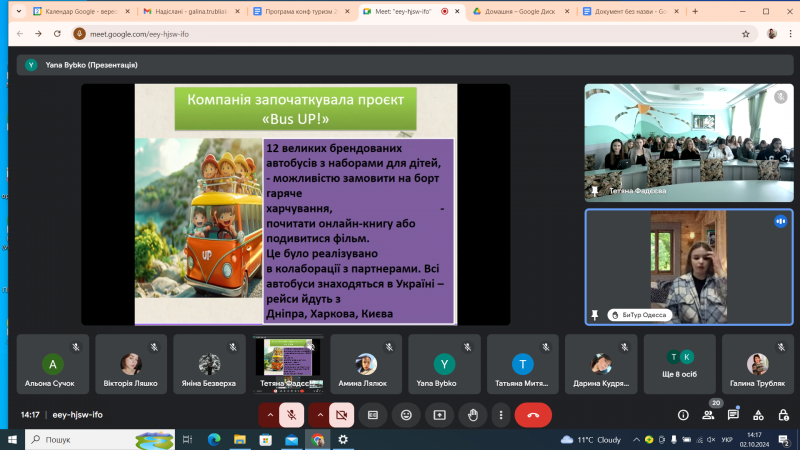
Task: Open the weather widget showing 11°C Cloudy
Action: 591,439
